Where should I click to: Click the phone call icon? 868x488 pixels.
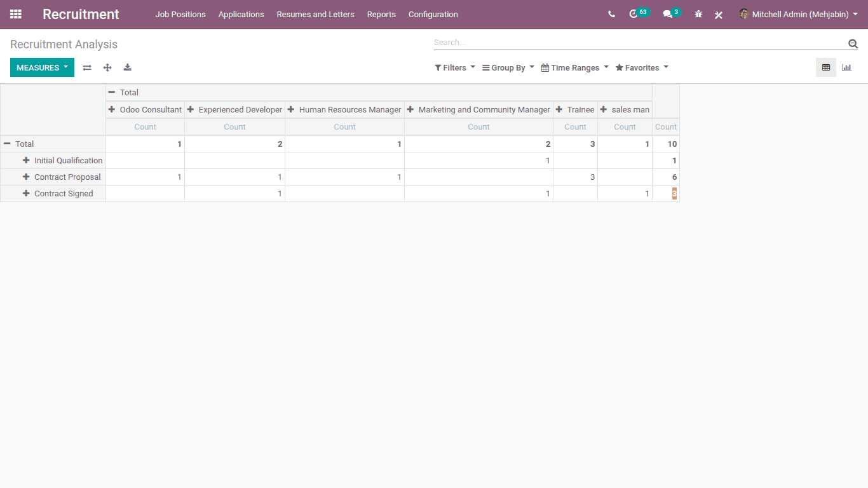click(611, 14)
